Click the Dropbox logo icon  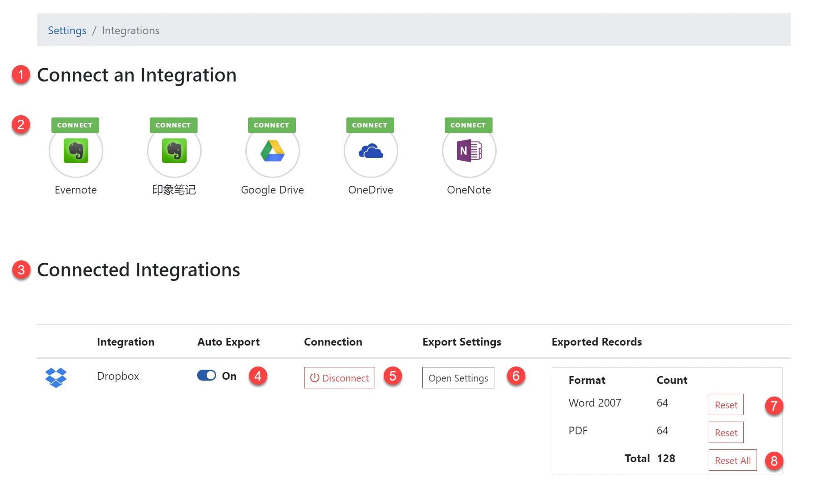[56, 377]
